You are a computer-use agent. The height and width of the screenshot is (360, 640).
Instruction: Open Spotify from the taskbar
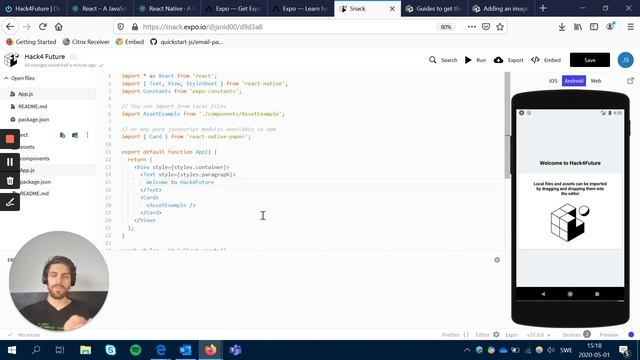click(136, 350)
